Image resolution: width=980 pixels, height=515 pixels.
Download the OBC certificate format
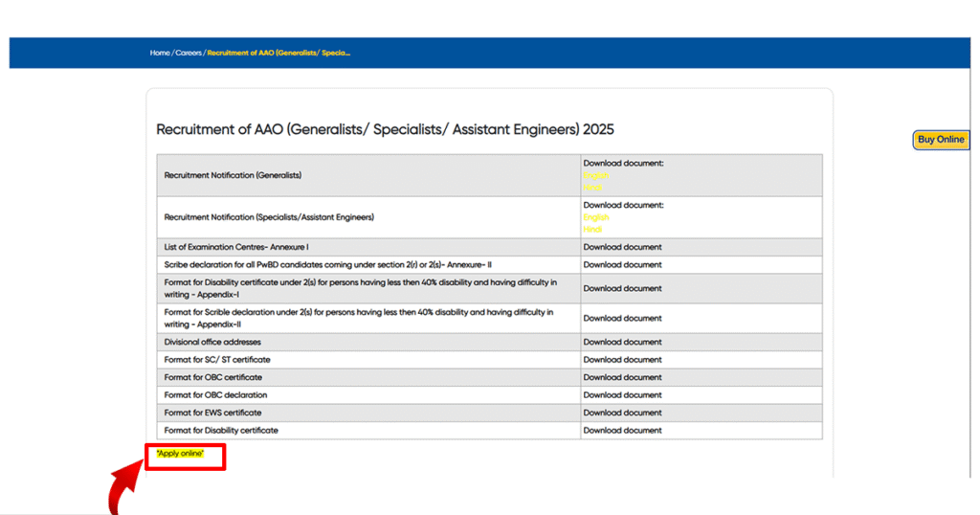point(622,377)
